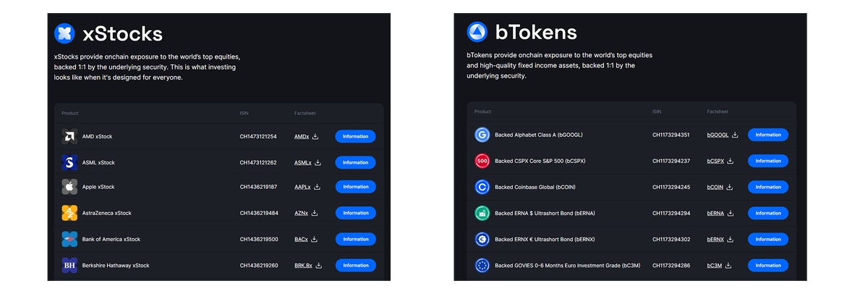Viewport: 868px width, 294px height.
Task: Click download icon next to BRK.Bx
Action: click(x=318, y=265)
